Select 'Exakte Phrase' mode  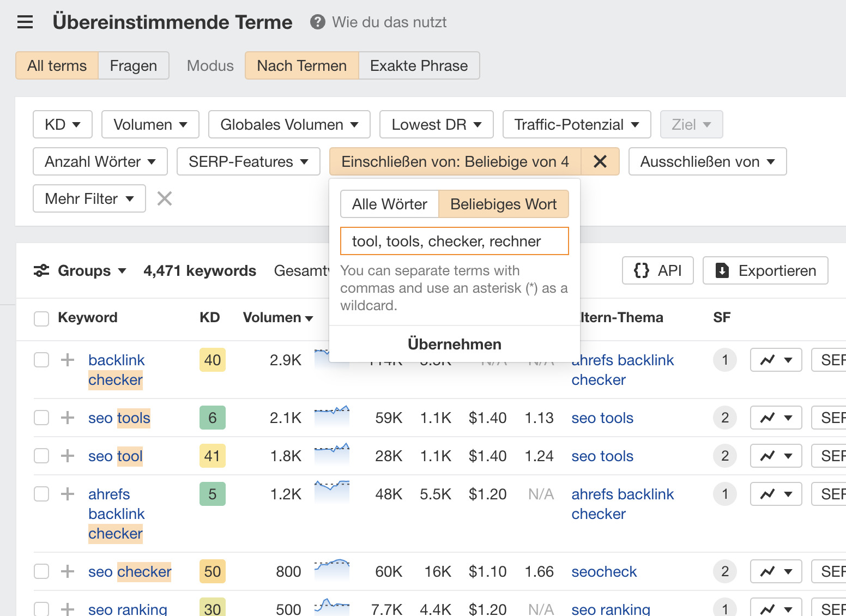(x=419, y=65)
